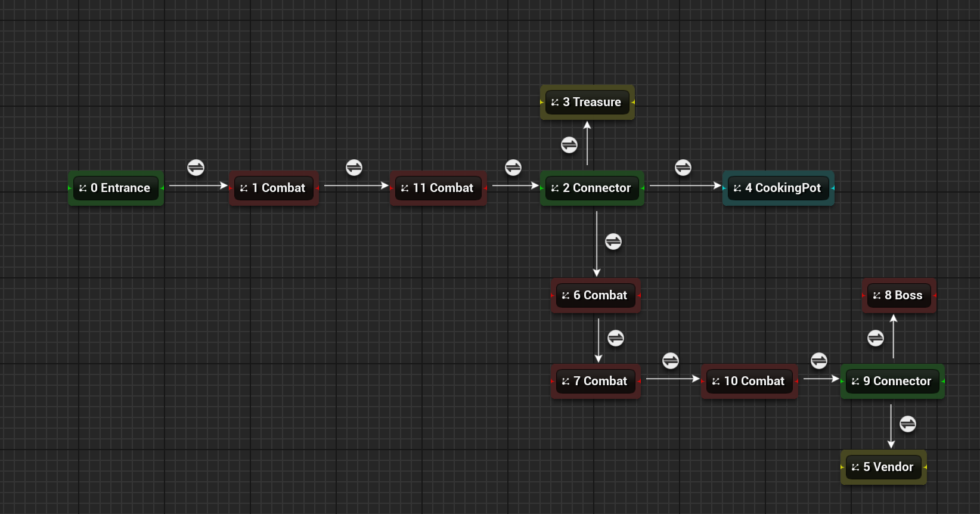Click the link icon between 11 Combat and 2 Connector

[x=513, y=168]
